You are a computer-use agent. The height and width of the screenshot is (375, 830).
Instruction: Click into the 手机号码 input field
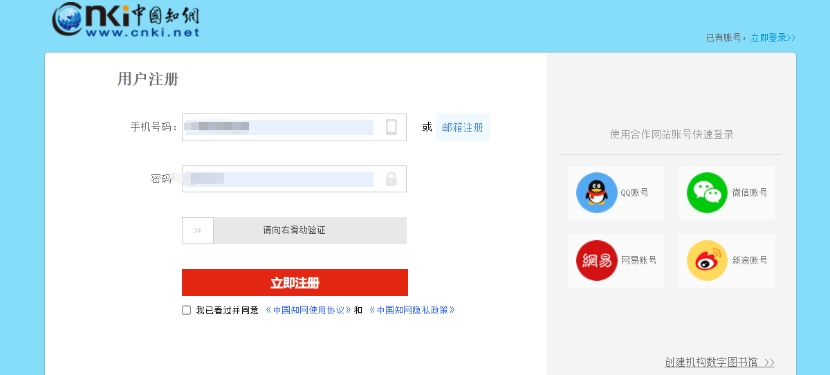pyautogui.click(x=294, y=127)
